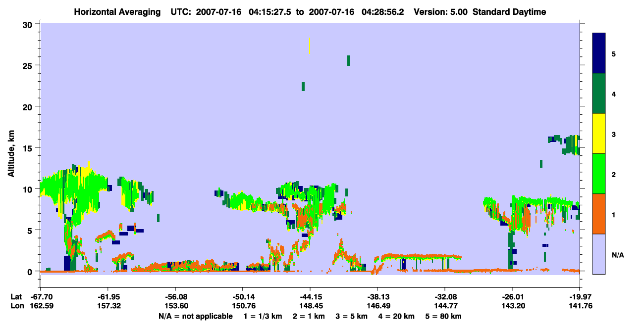Image resolution: width=644 pixels, height=330 pixels.
Task: Click latitude value -50.14
Action: (243, 296)
